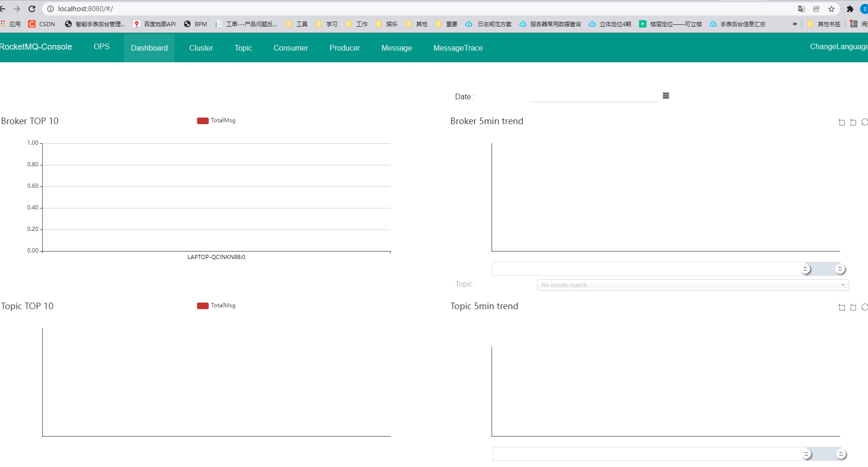Viewport: 868px width, 467px height.
Task: Activate zoom tool in Topic 5min trend chart
Action: (841, 307)
